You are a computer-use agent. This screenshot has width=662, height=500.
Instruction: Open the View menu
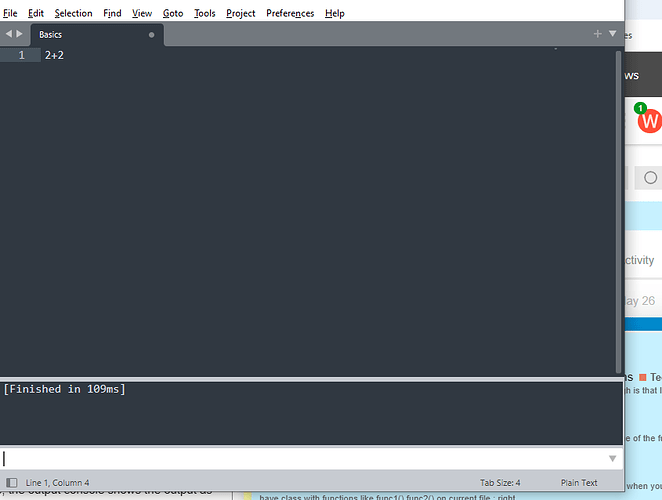click(x=142, y=14)
